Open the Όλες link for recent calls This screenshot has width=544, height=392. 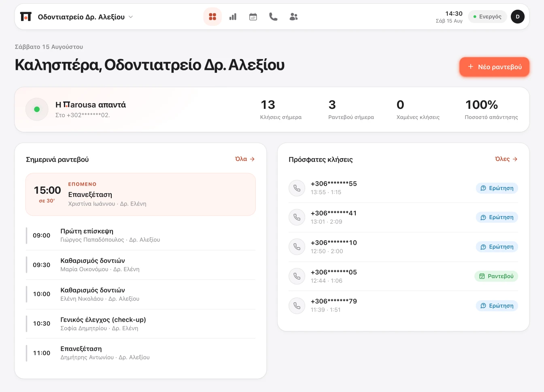[x=506, y=159]
